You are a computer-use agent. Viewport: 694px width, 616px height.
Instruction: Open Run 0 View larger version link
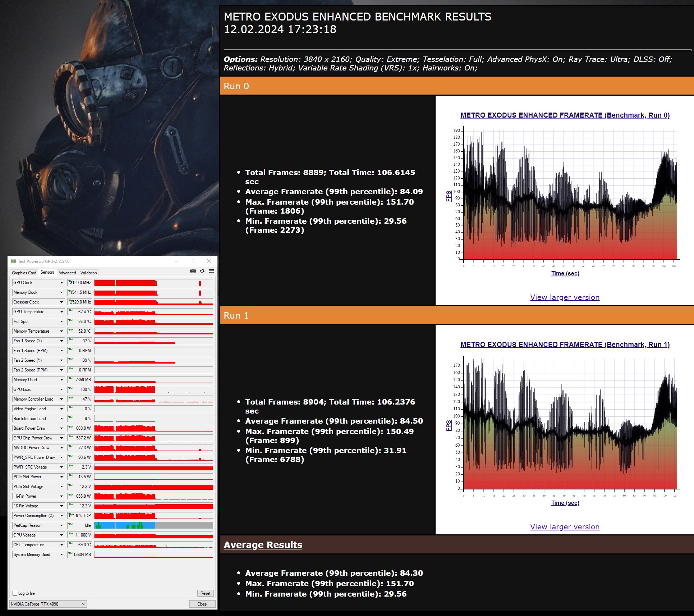565,297
